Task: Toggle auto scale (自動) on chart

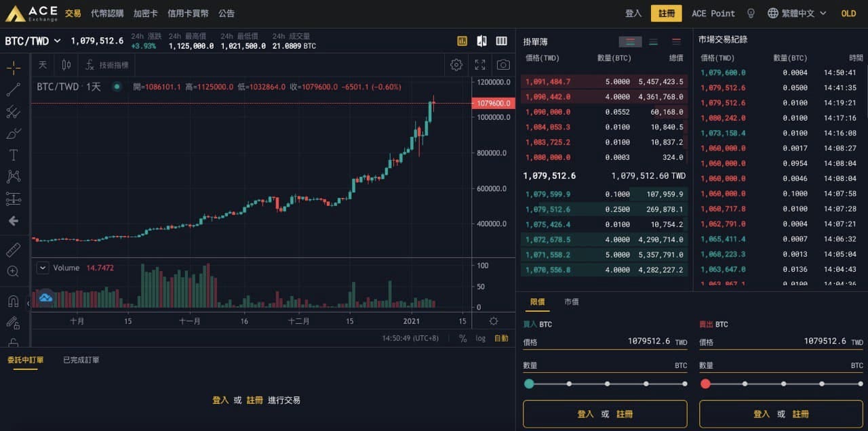Action: click(501, 338)
